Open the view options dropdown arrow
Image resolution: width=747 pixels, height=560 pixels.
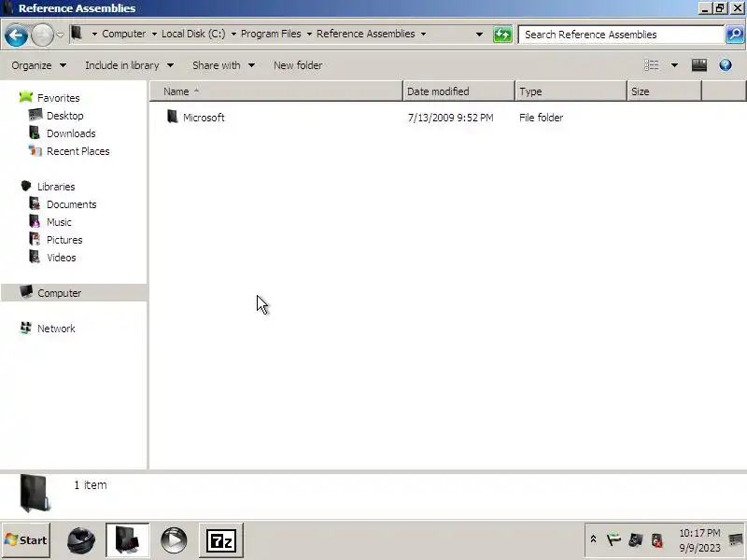(674, 65)
